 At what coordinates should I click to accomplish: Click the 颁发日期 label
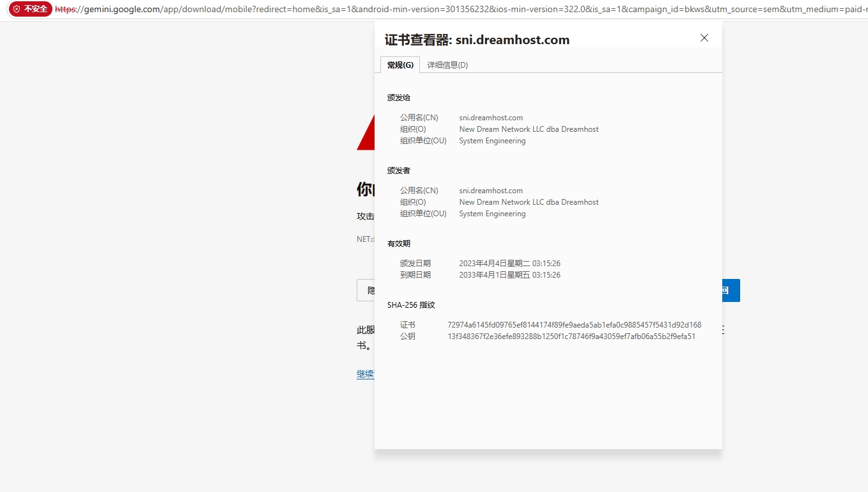415,264
